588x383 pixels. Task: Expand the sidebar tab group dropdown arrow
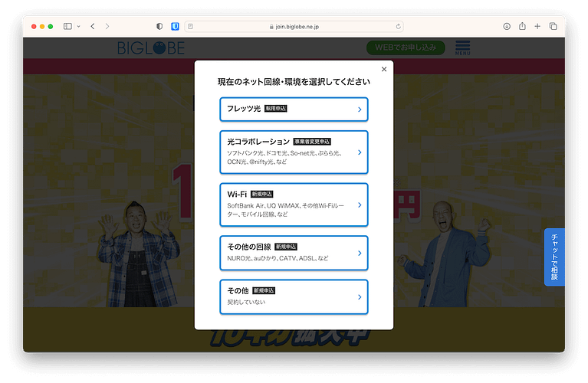click(x=78, y=26)
